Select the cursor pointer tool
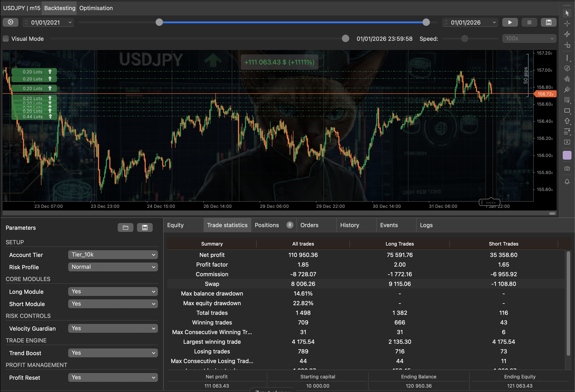 (567, 13)
